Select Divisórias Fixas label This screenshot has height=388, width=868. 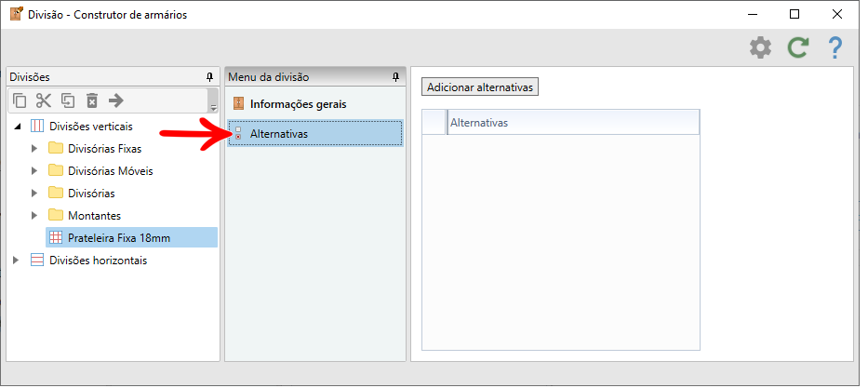coord(104,148)
